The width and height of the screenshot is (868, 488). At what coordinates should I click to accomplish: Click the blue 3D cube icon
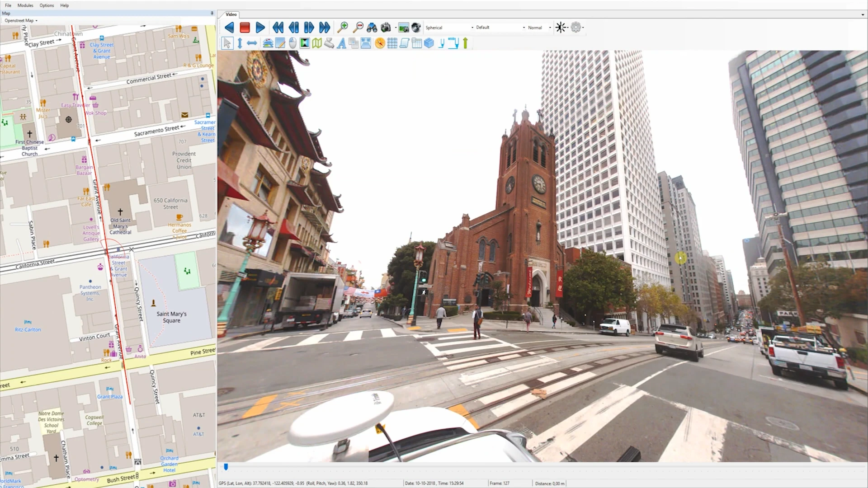pos(429,43)
